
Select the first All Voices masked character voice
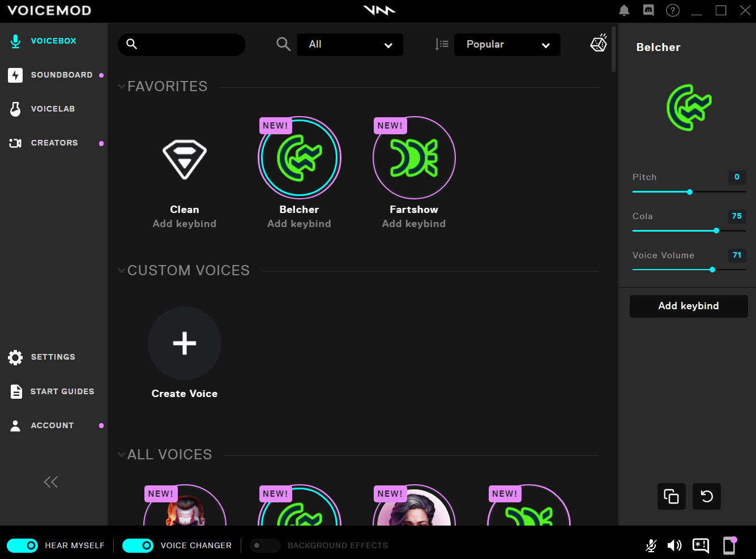click(x=185, y=505)
